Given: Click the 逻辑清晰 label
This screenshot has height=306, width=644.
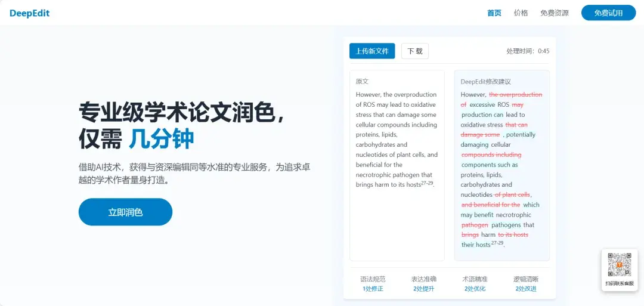Looking at the screenshot, I should point(526,279).
